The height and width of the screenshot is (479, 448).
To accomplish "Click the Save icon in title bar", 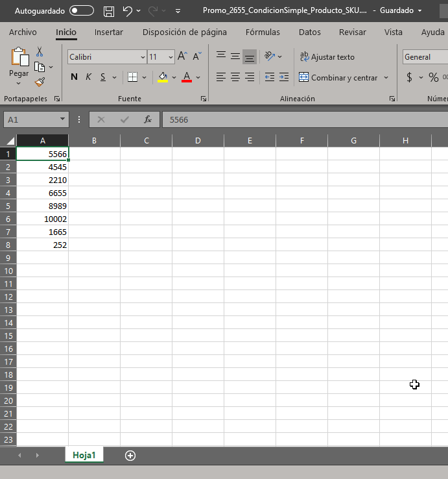I will (x=109, y=11).
